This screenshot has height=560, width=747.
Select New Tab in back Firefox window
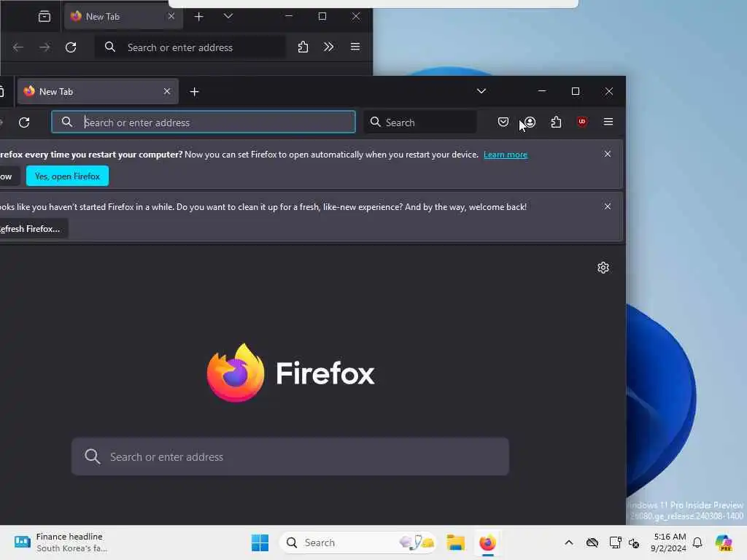point(123,17)
